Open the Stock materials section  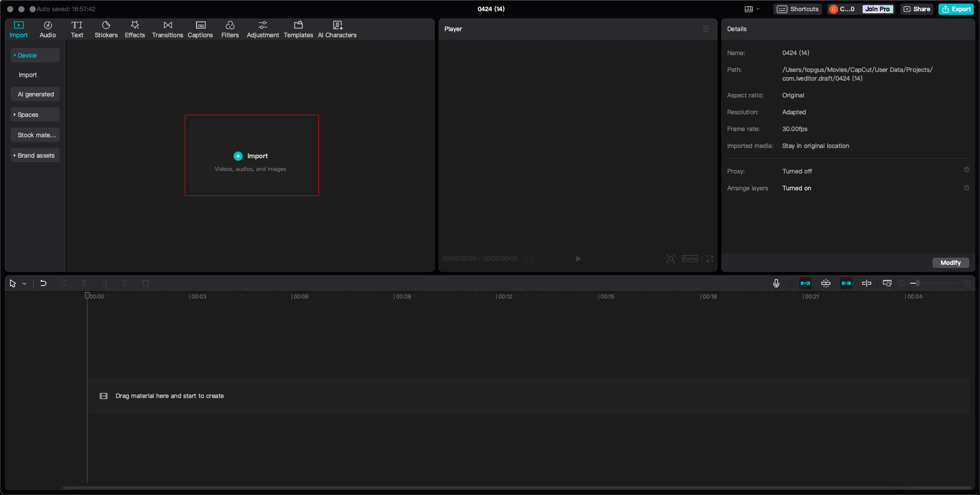pyautogui.click(x=35, y=135)
